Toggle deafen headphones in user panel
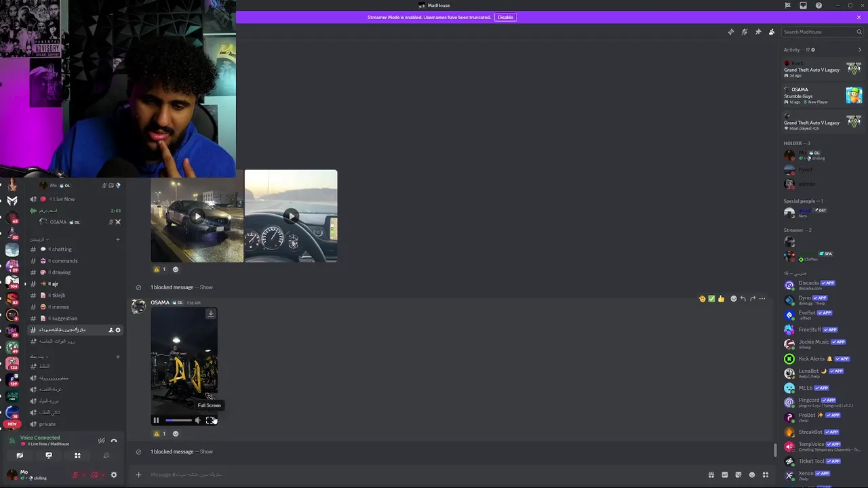 (94, 475)
